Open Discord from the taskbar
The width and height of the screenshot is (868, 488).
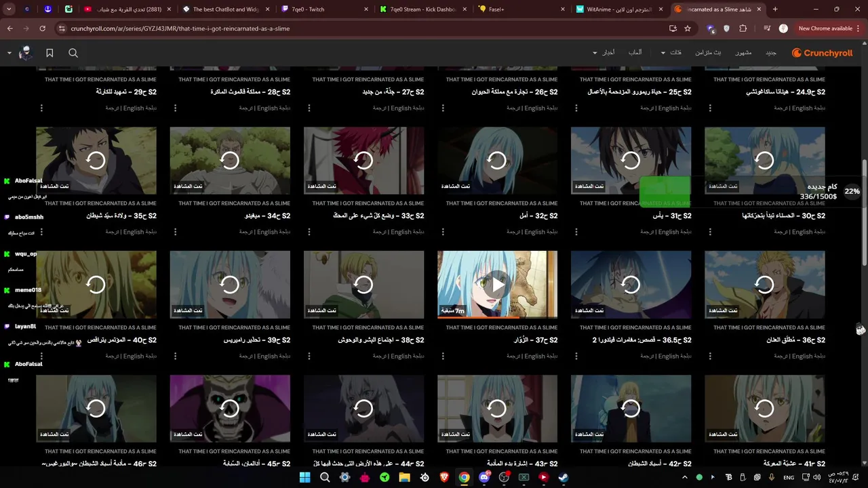pos(484,477)
